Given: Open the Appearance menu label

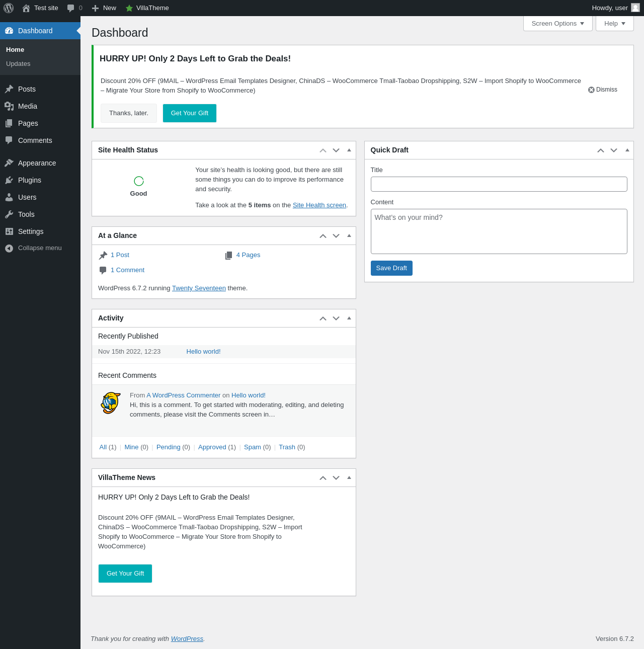Looking at the screenshot, I should (x=37, y=163).
